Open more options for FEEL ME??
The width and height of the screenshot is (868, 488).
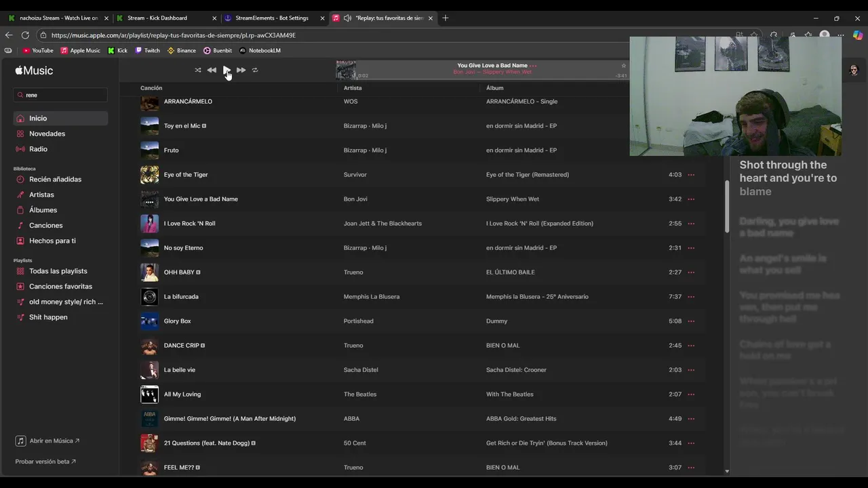tap(691, 468)
